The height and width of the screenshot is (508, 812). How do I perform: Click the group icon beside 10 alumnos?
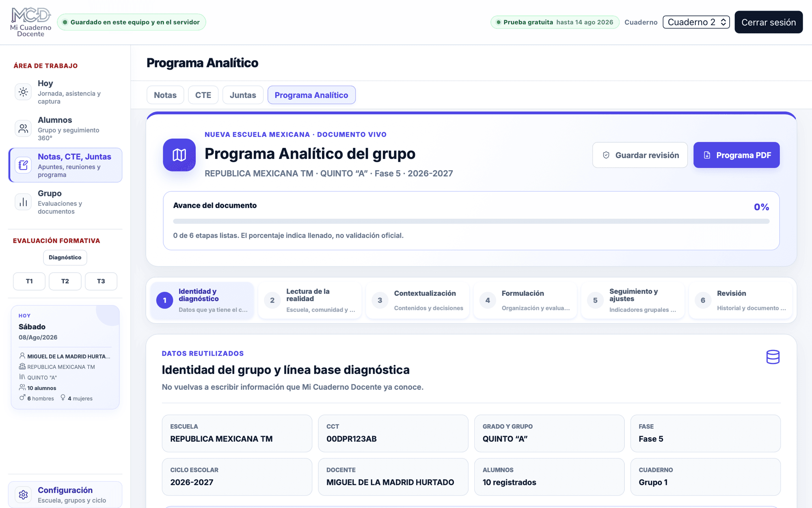(x=22, y=387)
